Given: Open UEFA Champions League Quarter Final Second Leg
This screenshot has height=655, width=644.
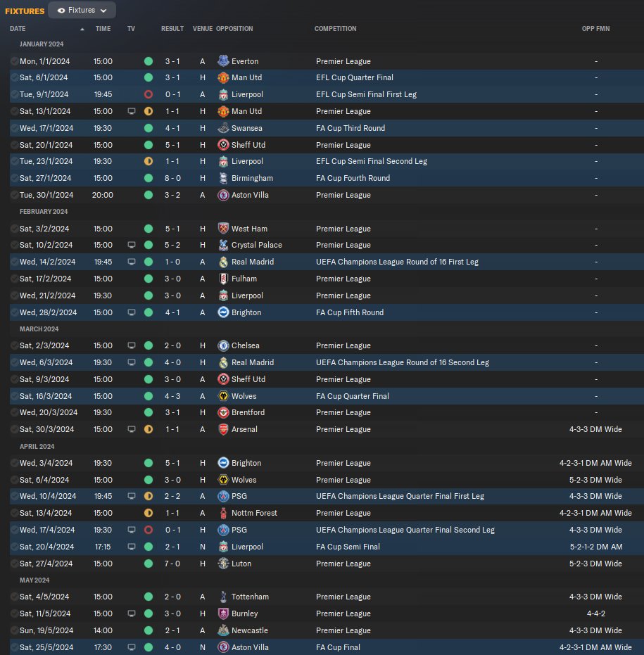Looking at the screenshot, I should (405, 530).
